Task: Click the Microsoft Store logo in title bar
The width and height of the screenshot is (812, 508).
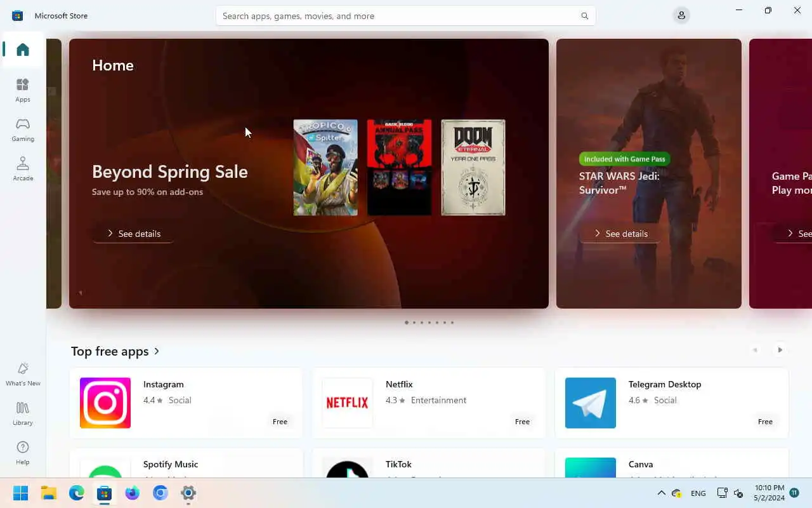Action: pos(18,16)
